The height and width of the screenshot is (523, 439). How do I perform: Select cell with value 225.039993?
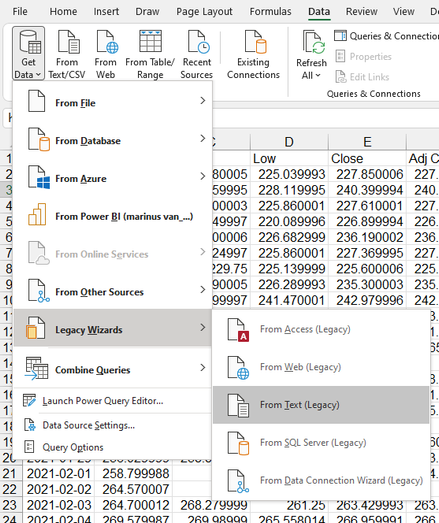[289, 174]
